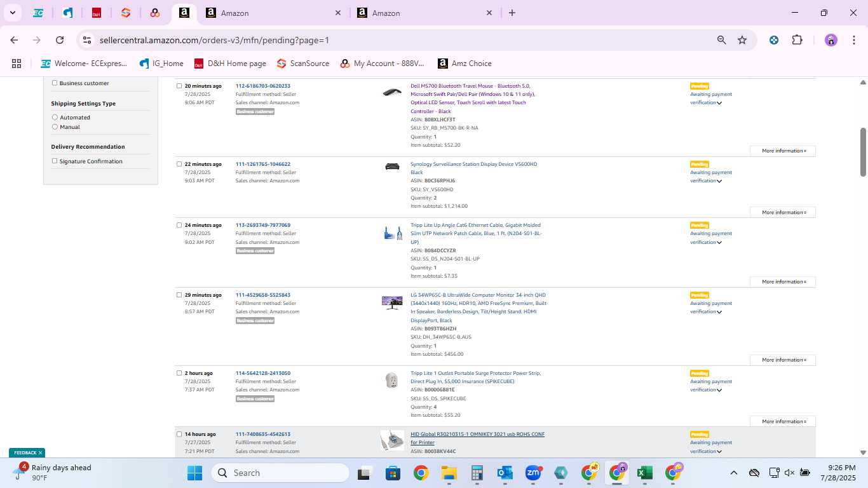Select Manual shipping settings type
The height and width of the screenshot is (488, 868).
coord(55,127)
